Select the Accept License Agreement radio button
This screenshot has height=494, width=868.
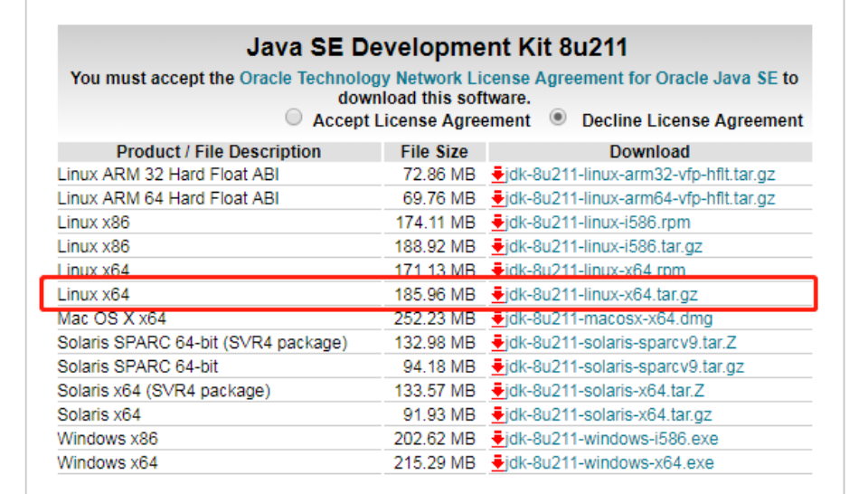293,118
